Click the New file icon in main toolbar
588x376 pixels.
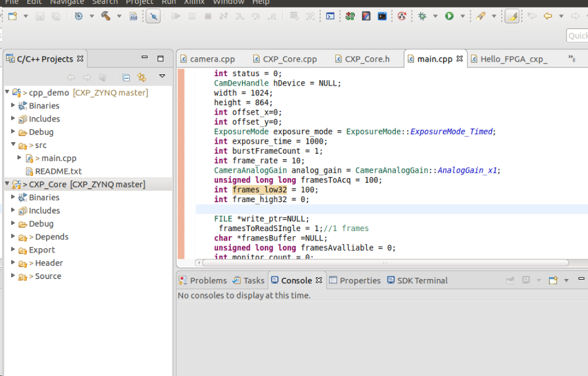pyautogui.click(x=13, y=16)
